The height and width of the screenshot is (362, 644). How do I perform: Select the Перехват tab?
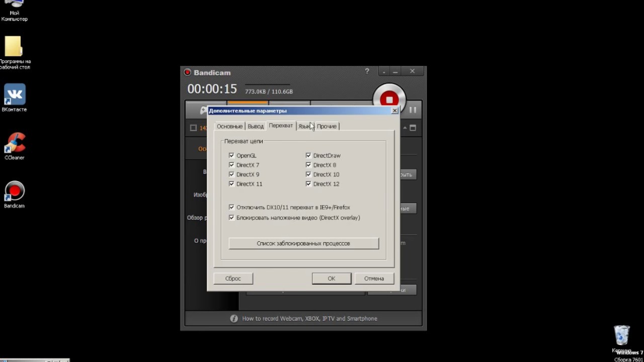[x=281, y=126]
